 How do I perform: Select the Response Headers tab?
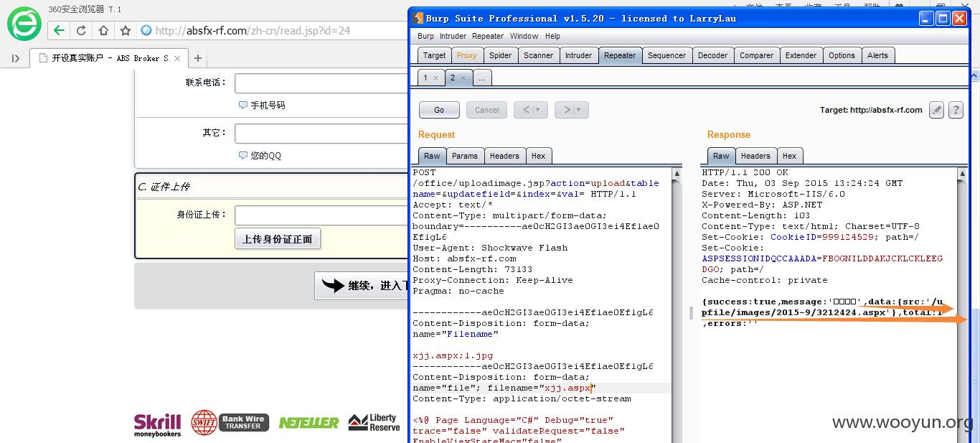click(755, 156)
